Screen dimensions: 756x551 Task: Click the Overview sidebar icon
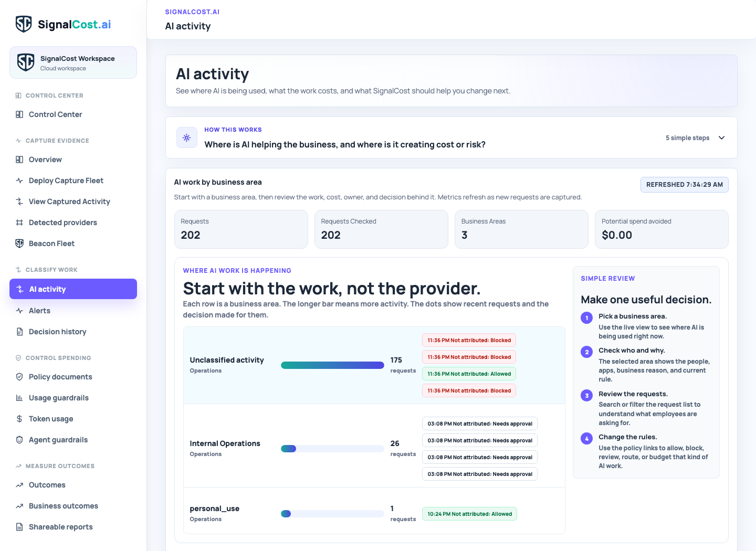click(x=19, y=160)
